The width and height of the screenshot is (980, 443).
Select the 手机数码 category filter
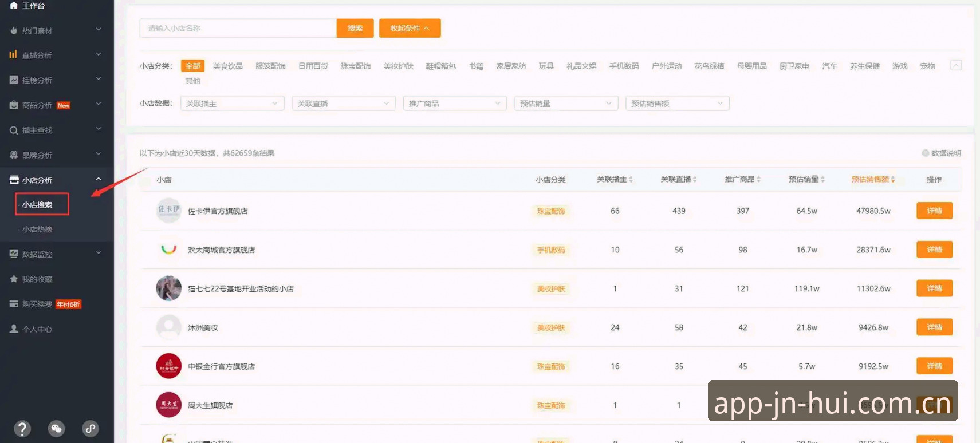624,66
